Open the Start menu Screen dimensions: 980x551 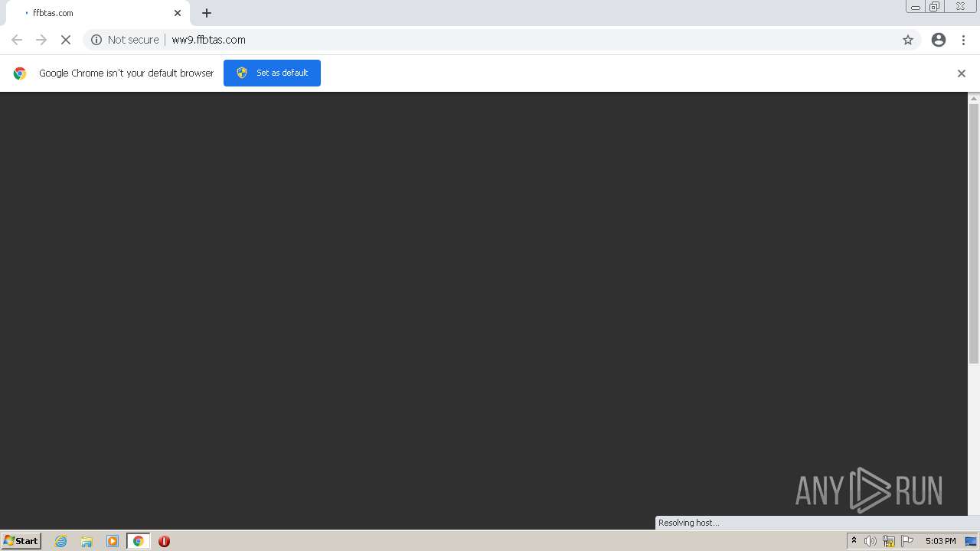point(20,541)
